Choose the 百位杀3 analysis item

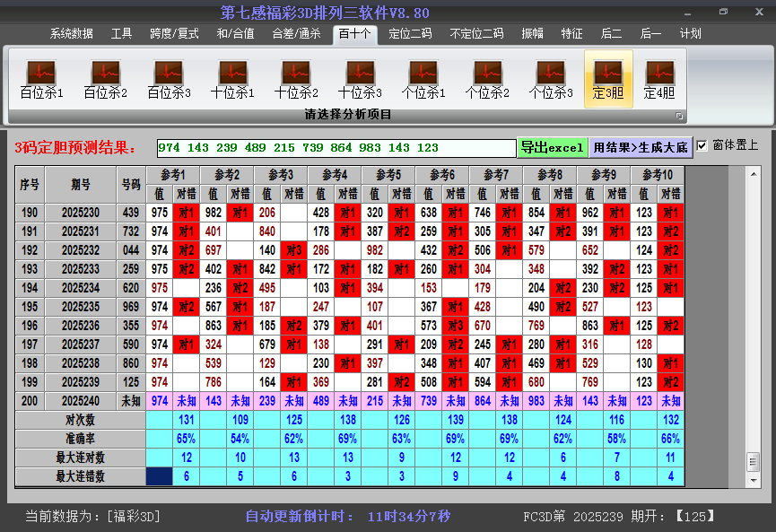pos(169,79)
